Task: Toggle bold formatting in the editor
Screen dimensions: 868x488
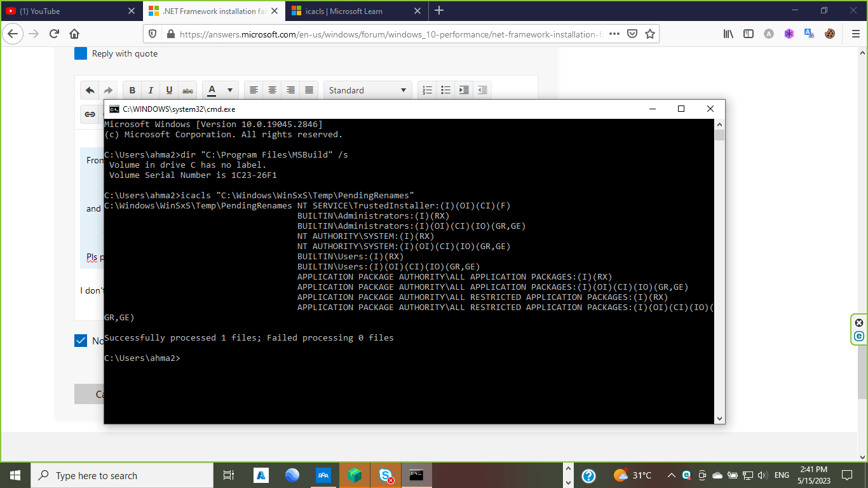Action: pyautogui.click(x=133, y=90)
